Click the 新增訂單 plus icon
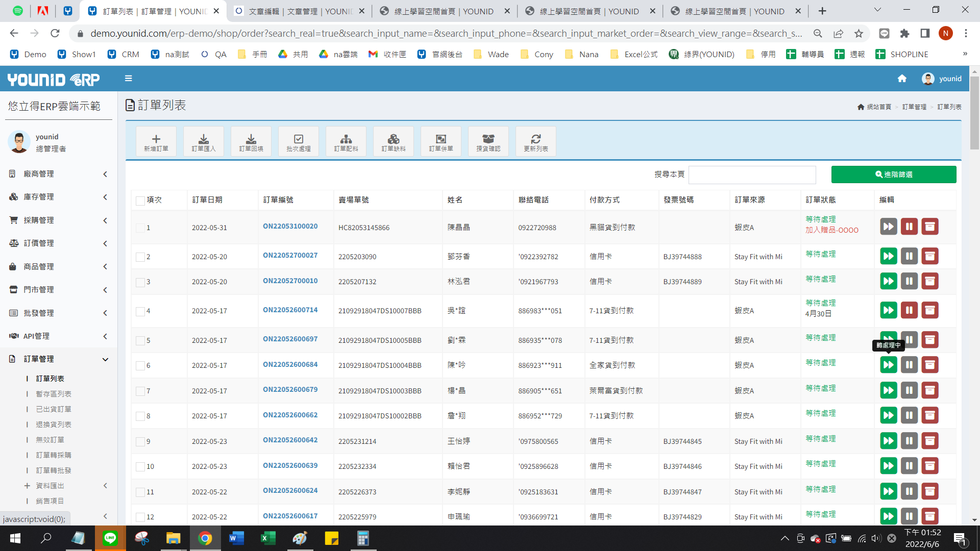Image resolution: width=980 pixels, height=551 pixels. (x=156, y=139)
